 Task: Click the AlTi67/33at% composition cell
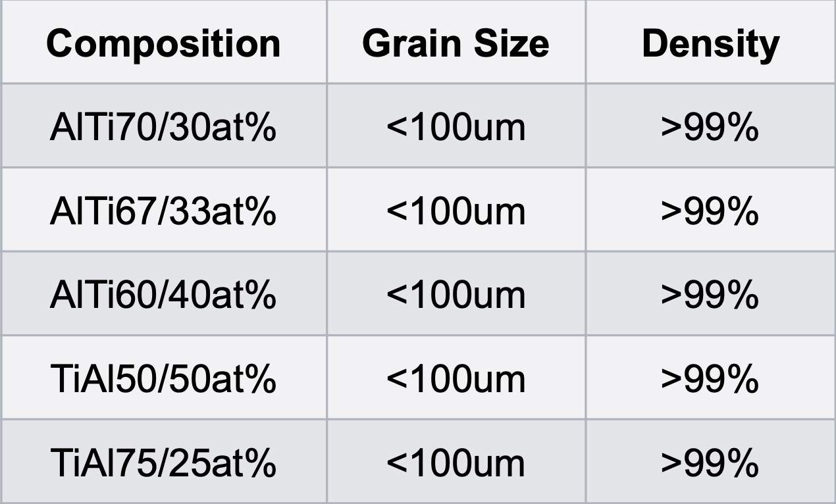click(x=163, y=212)
